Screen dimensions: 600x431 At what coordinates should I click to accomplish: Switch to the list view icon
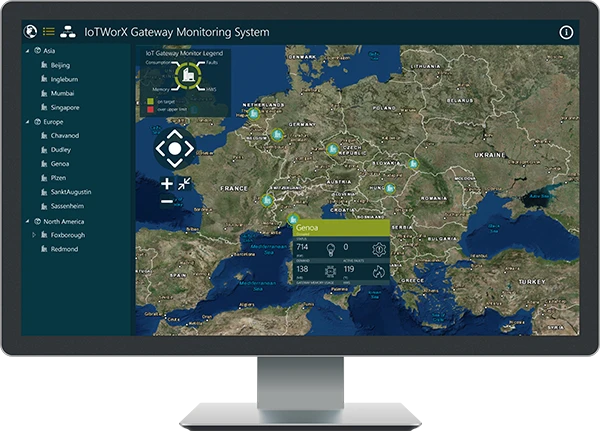(48, 32)
